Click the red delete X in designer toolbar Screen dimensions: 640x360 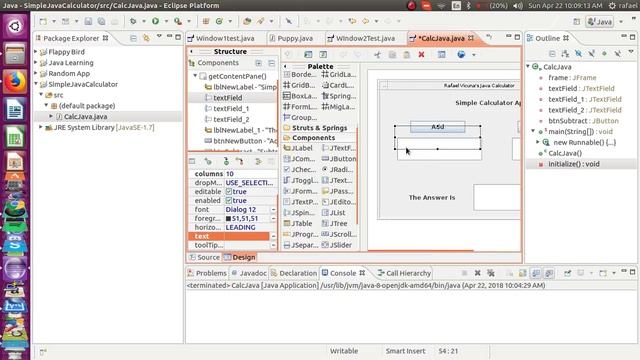(421, 54)
